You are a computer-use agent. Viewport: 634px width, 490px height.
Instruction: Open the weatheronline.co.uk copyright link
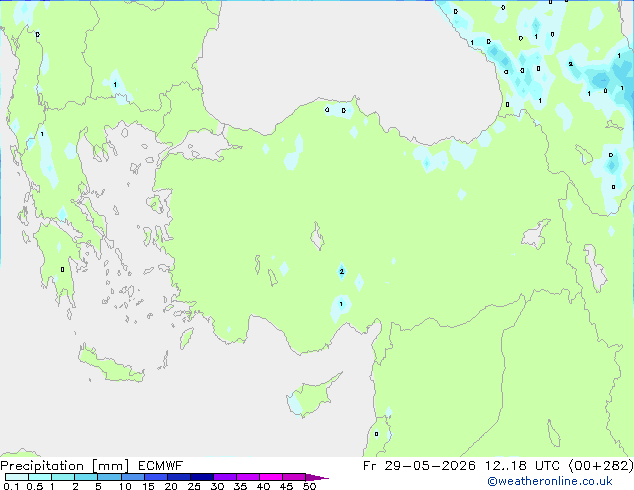click(x=550, y=481)
